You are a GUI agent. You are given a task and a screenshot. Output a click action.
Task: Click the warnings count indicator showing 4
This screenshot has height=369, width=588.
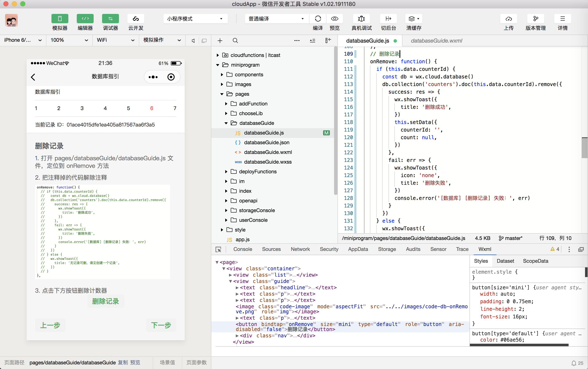[555, 249]
